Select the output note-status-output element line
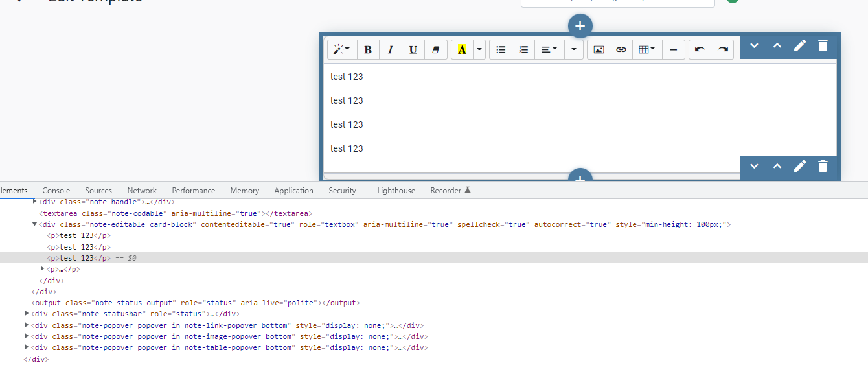 click(x=196, y=303)
